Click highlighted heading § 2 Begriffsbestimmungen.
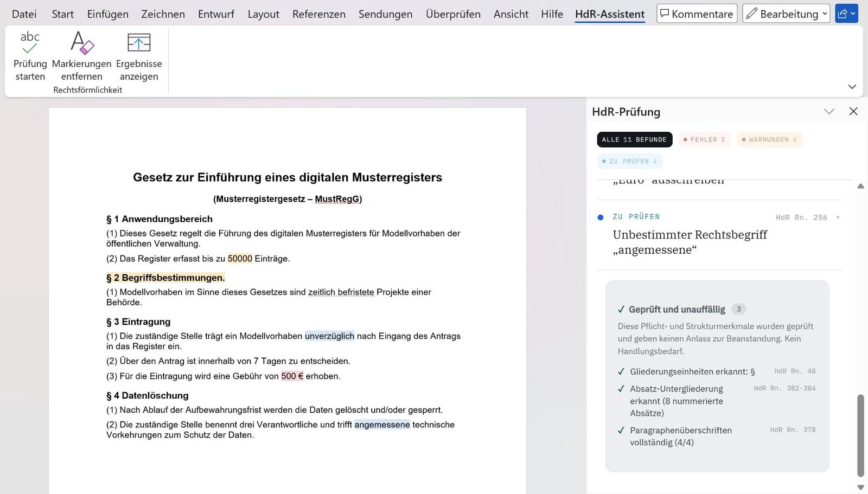 [x=165, y=278]
